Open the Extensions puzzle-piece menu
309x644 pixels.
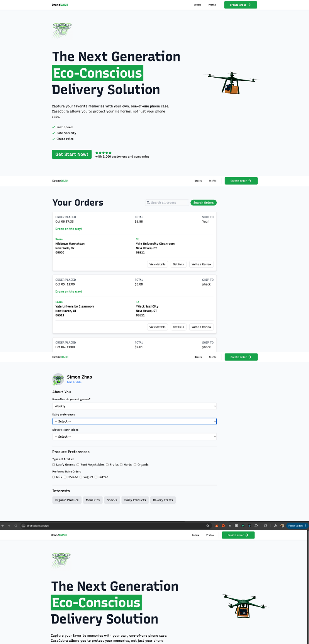pos(256,526)
